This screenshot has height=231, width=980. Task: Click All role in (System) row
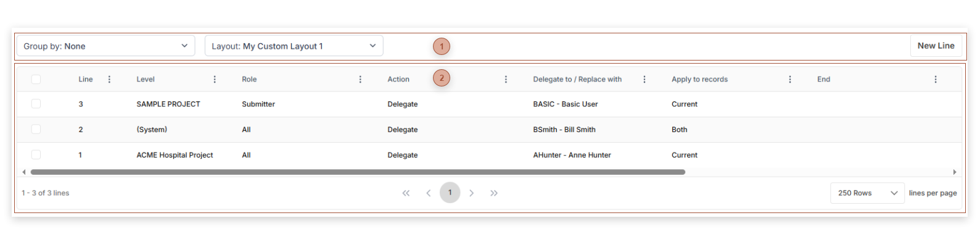pyautogui.click(x=246, y=129)
